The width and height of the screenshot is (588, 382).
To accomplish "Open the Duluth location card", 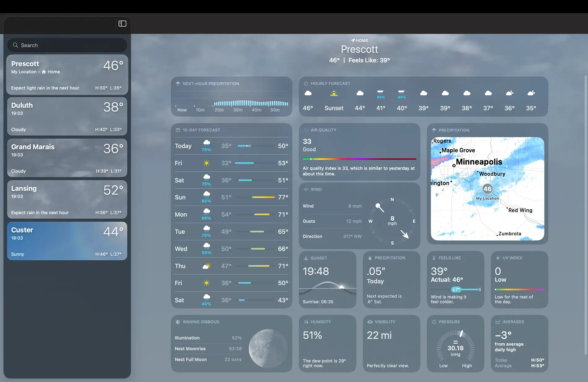I will 67,116.
